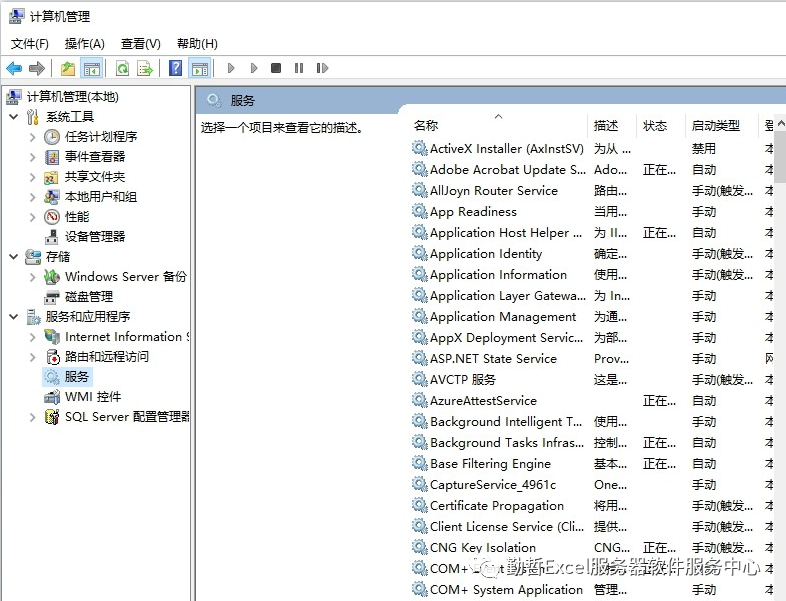Viewport: 786px width, 601px height.
Task: Open the 帮助(H) menu
Action: (x=197, y=44)
